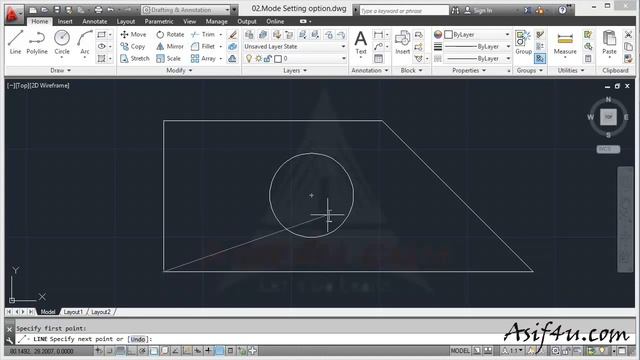The height and width of the screenshot is (360, 640).
Task: Expand the Properties panel
Action: (469, 71)
